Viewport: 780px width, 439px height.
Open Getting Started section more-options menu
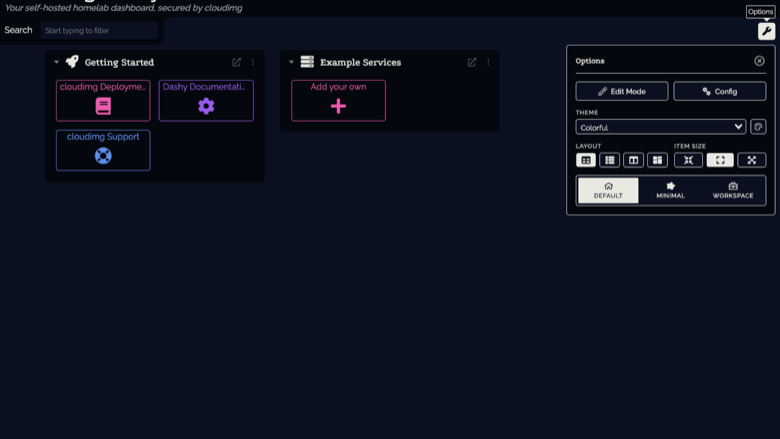[x=253, y=62]
